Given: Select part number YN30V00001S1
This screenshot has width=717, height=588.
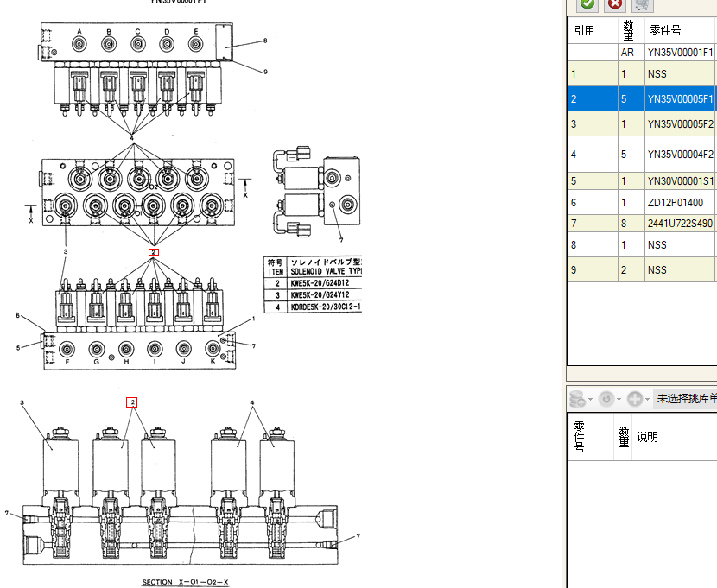Looking at the screenshot, I should [x=681, y=181].
